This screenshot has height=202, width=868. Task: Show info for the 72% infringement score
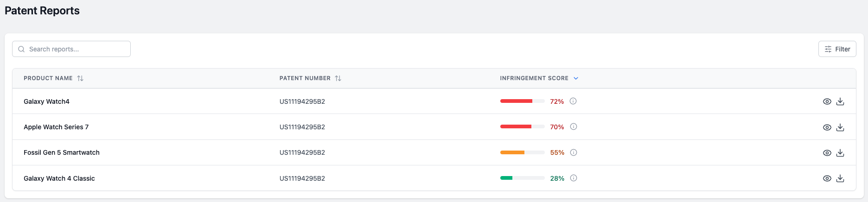tap(573, 101)
